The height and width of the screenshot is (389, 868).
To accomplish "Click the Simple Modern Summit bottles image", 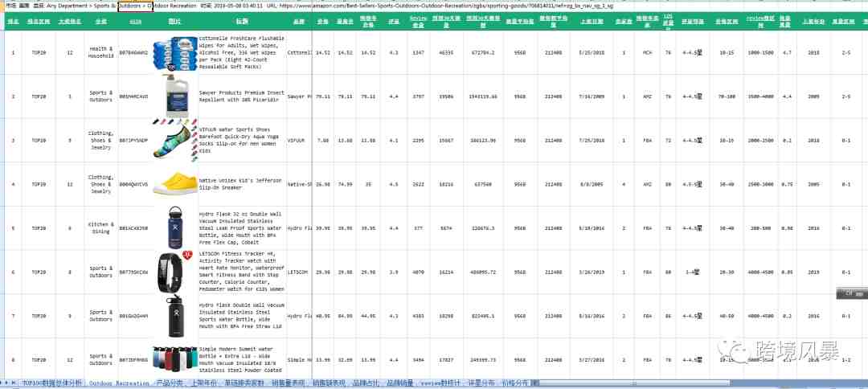I will tap(175, 359).
